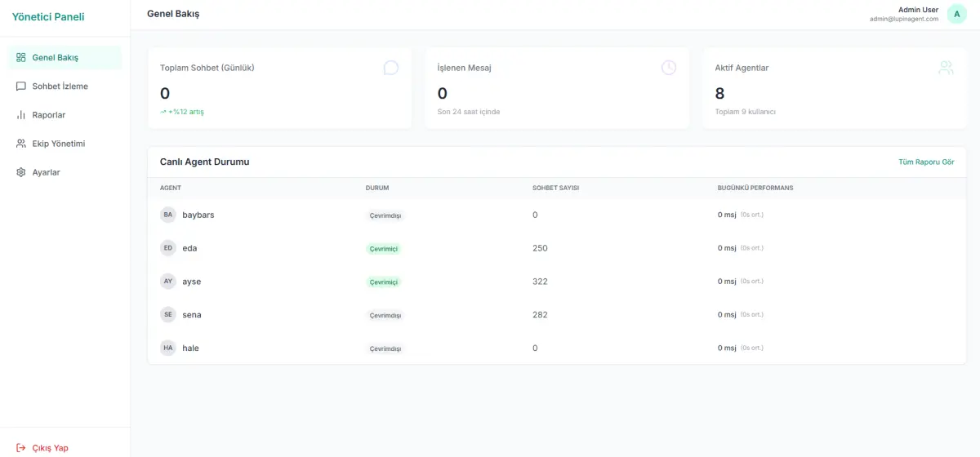Open the Ayarlar settings page

pos(65,172)
